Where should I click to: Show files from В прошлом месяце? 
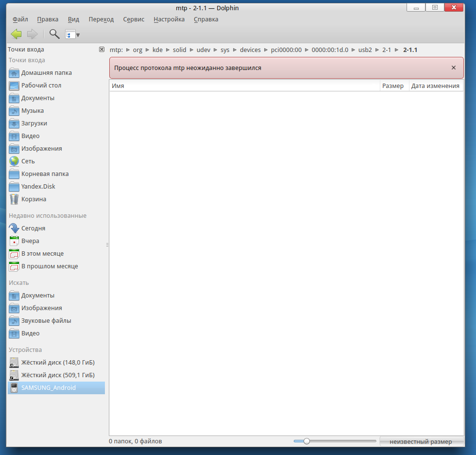point(56,266)
